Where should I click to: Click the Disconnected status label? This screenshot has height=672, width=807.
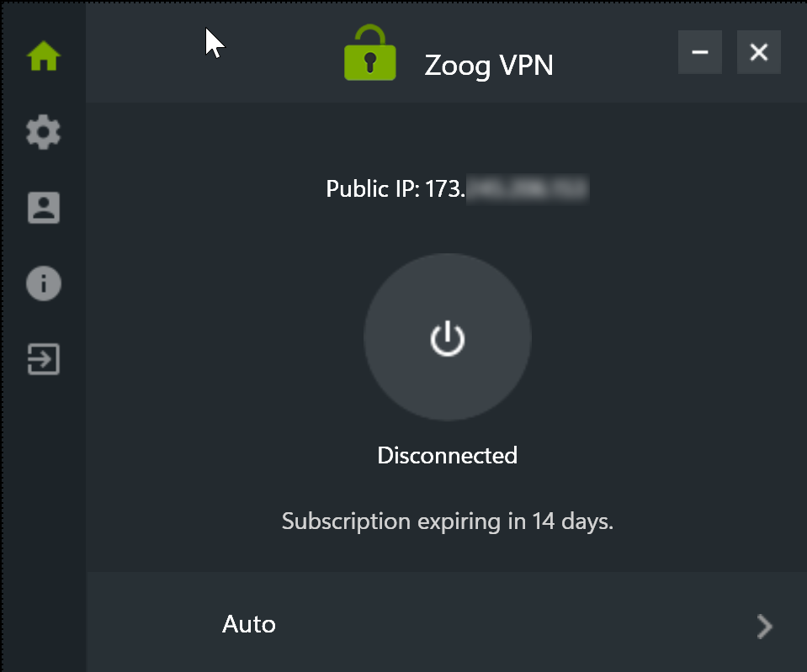coord(447,455)
